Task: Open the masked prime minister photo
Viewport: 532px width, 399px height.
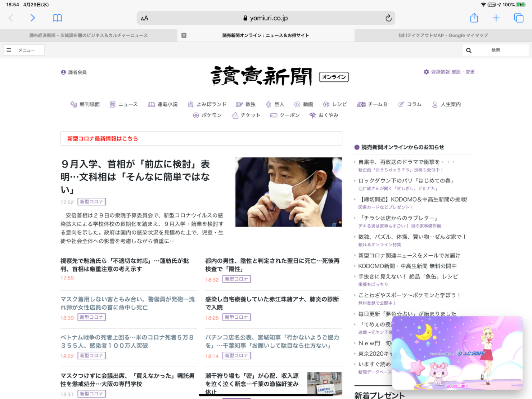Action: click(x=289, y=192)
